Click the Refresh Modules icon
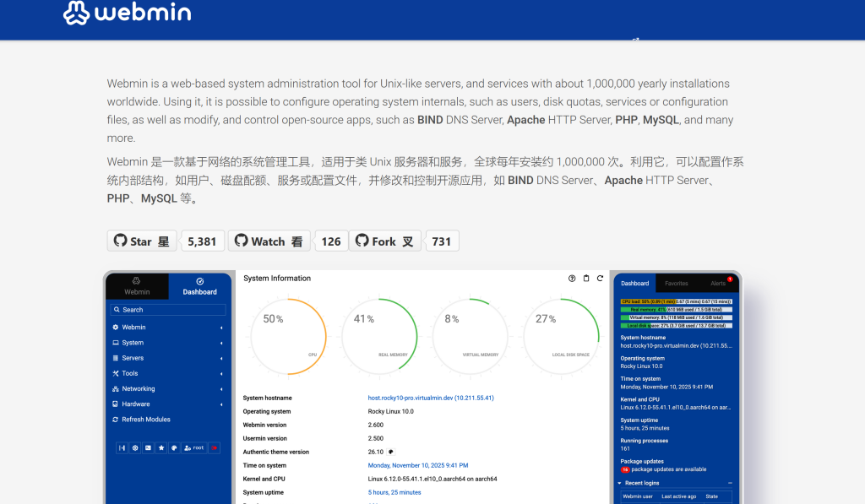The image size is (865, 504). (x=115, y=420)
